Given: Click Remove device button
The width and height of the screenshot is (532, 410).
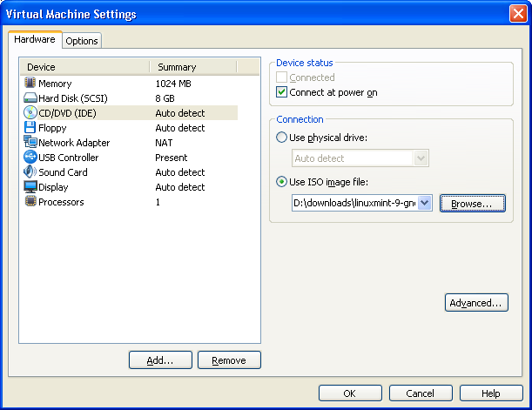Looking at the screenshot, I should click(229, 360).
